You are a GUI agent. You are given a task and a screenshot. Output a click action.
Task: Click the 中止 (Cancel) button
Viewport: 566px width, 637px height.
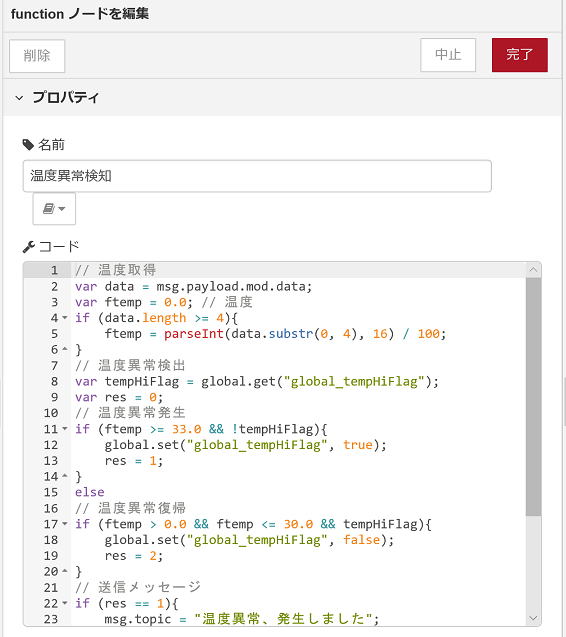pyautogui.click(x=448, y=55)
